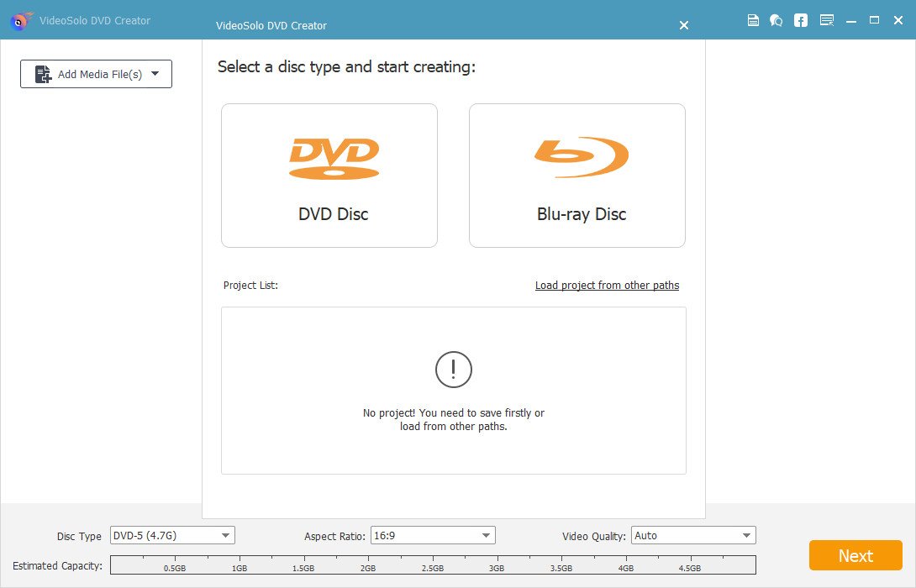The image size is (916, 588).
Task: Click the 4.5GB mark on capacity bar
Action: (690, 568)
